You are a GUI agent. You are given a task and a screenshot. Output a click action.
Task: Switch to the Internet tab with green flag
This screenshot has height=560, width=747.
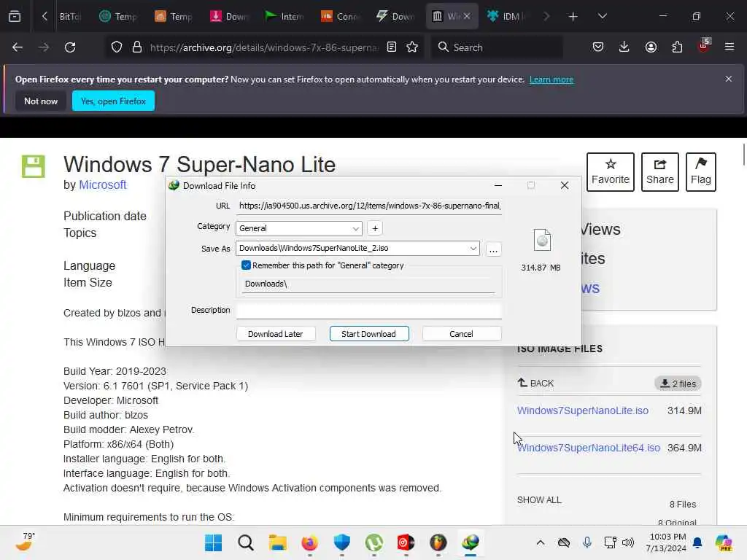(285, 16)
